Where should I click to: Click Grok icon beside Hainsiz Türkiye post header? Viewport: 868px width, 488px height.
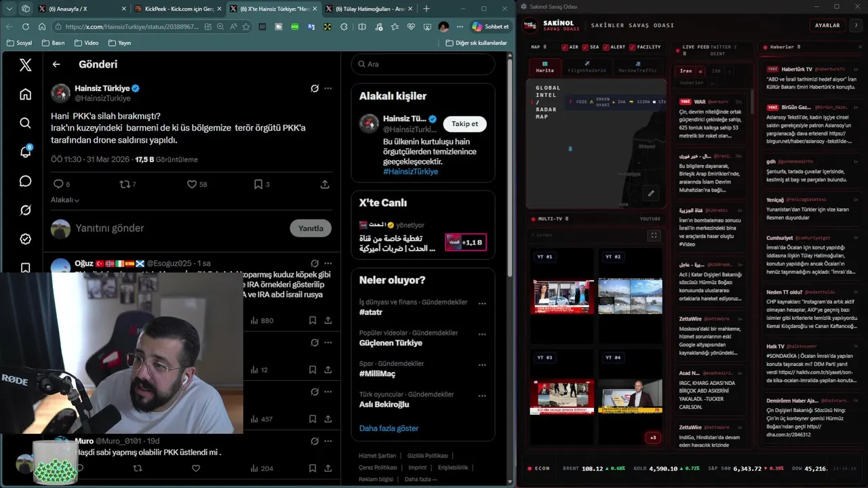[x=315, y=88]
